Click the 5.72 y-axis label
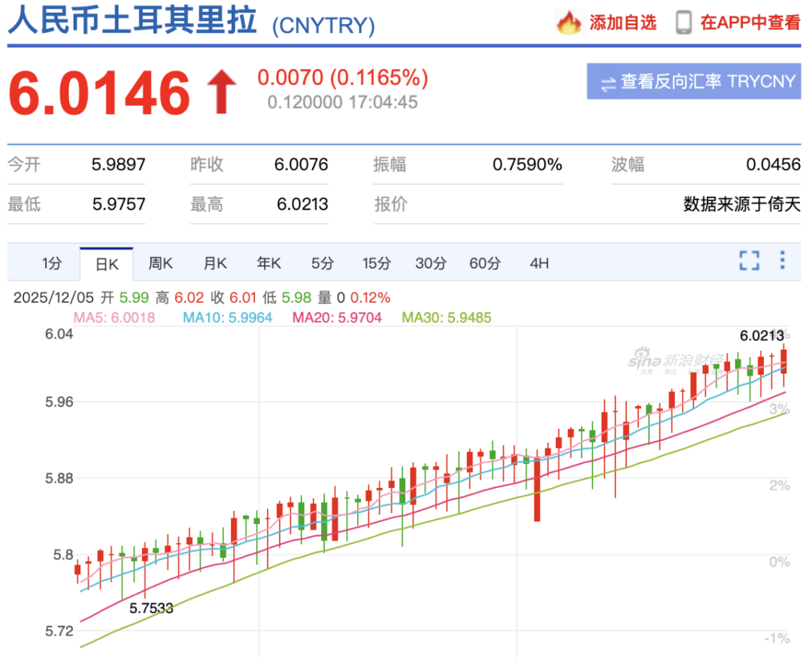 click(59, 631)
